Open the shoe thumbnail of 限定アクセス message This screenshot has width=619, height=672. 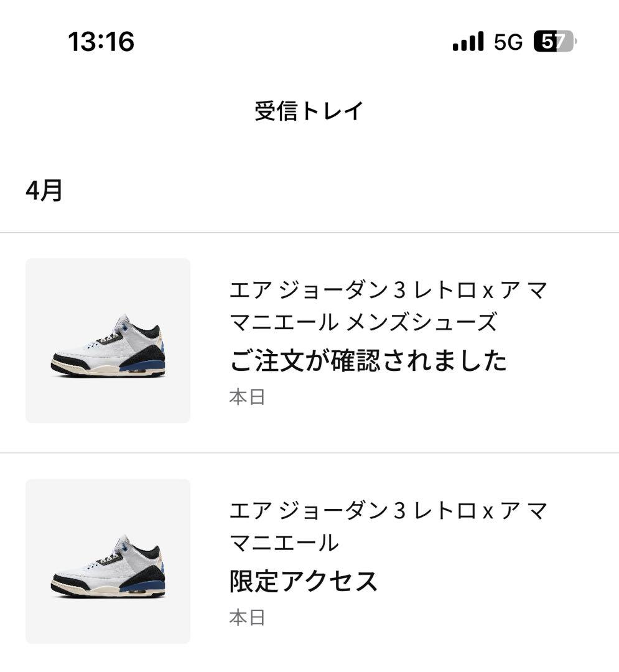108,561
